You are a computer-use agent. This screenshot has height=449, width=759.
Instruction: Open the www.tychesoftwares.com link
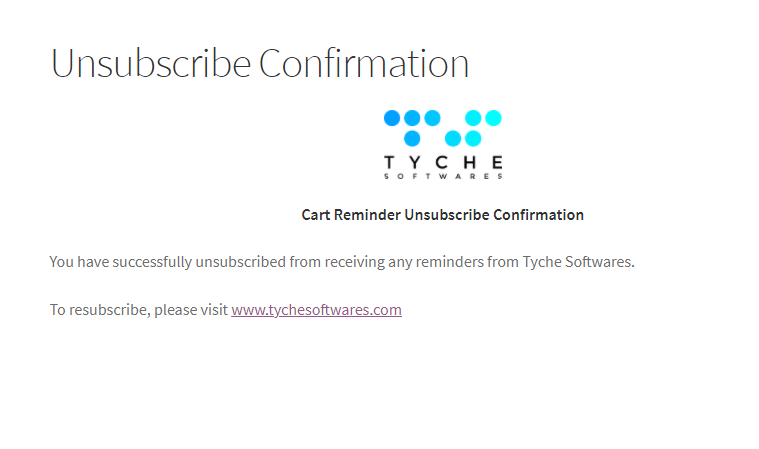tap(316, 310)
